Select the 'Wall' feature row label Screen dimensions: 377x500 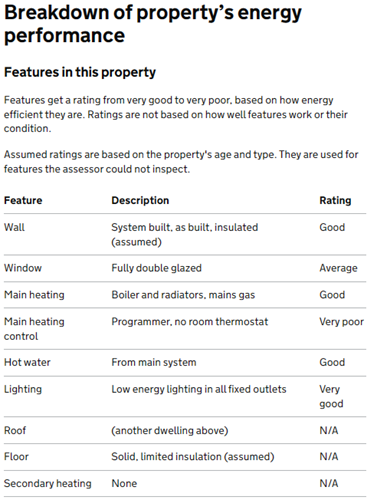point(14,227)
